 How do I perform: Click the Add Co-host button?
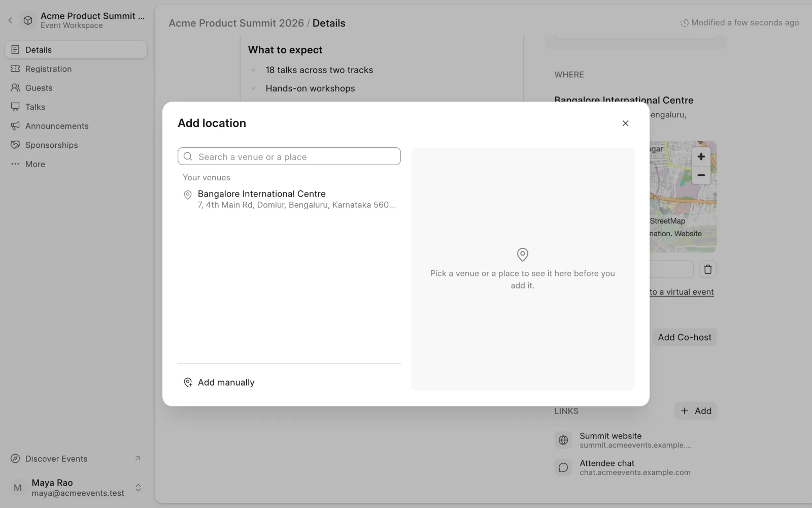tap(685, 337)
